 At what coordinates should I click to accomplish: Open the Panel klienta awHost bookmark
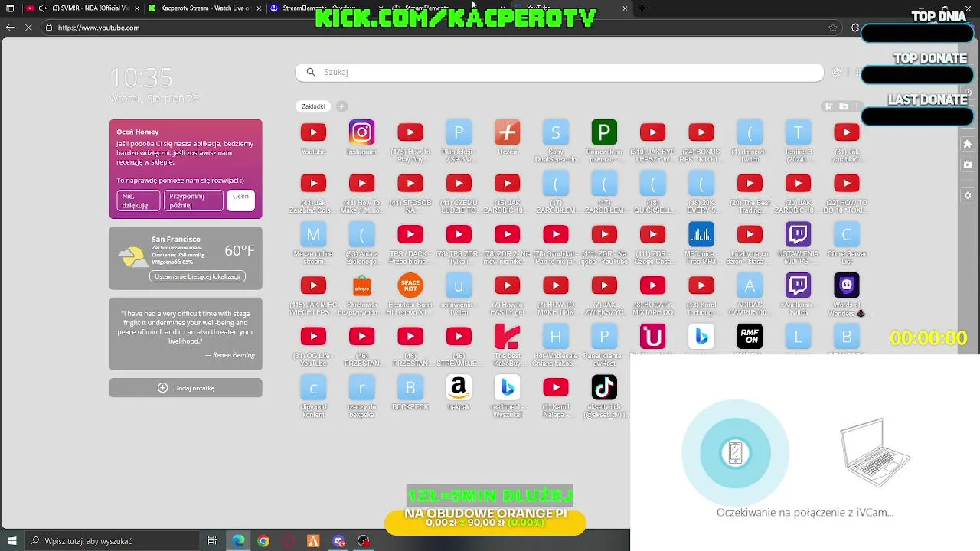tap(604, 336)
